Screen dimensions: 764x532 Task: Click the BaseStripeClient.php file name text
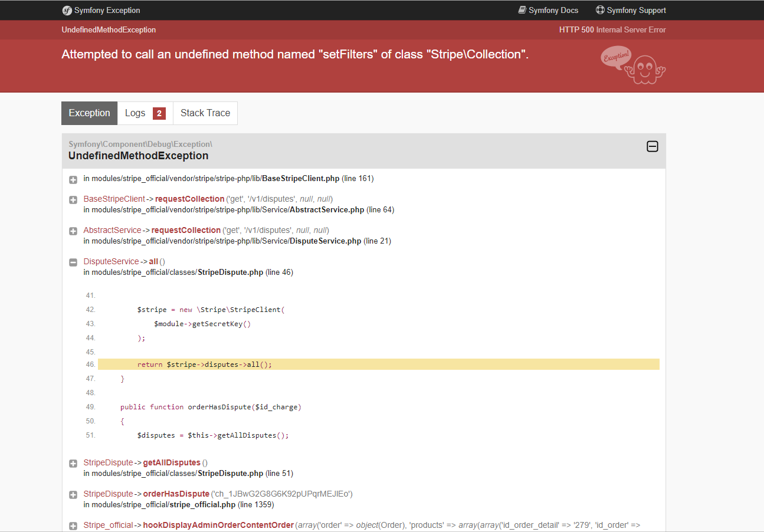tap(301, 178)
